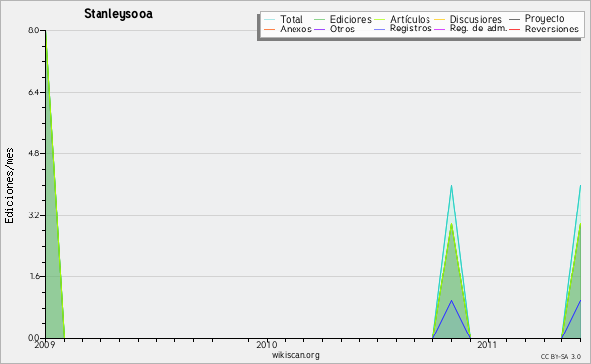Viewport: 591px width, 364px height.
Task: Click the Total legend label
Action: click(x=291, y=19)
